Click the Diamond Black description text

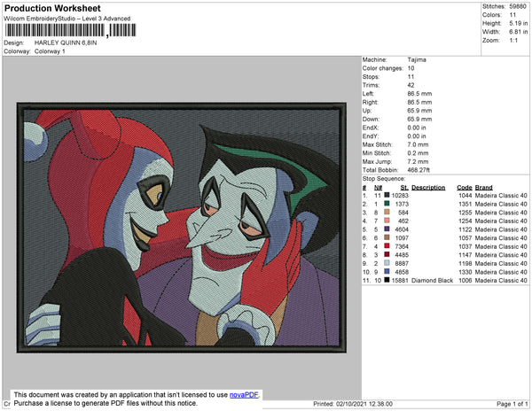[433, 280]
